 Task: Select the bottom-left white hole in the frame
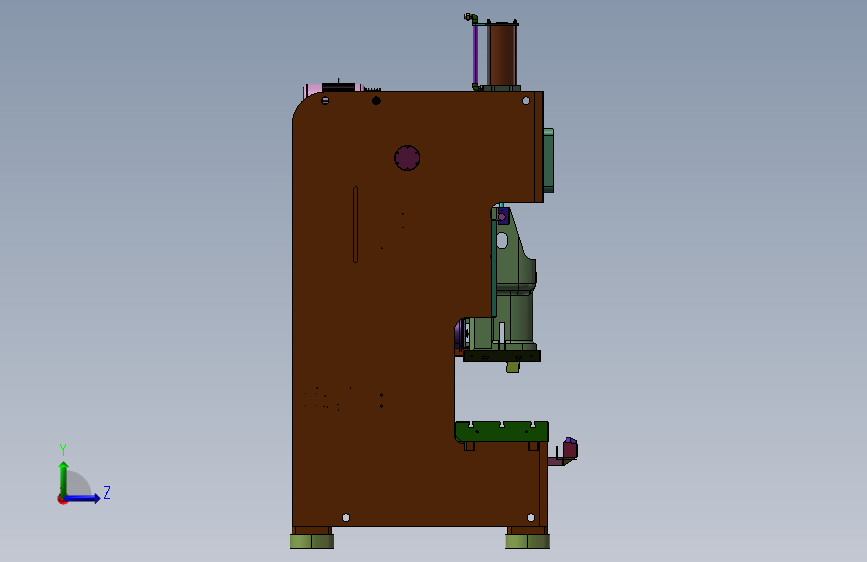click(x=346, y=518)
